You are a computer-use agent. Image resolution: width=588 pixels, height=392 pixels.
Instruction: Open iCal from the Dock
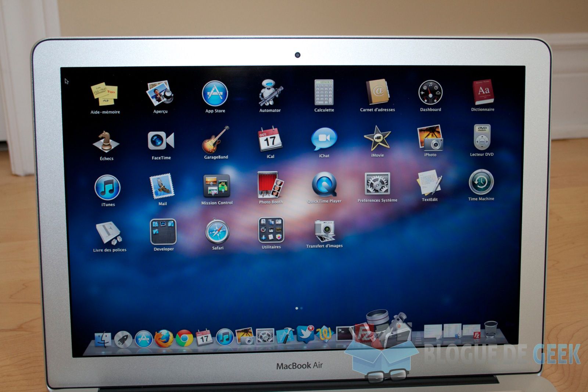tap(204, 337)
